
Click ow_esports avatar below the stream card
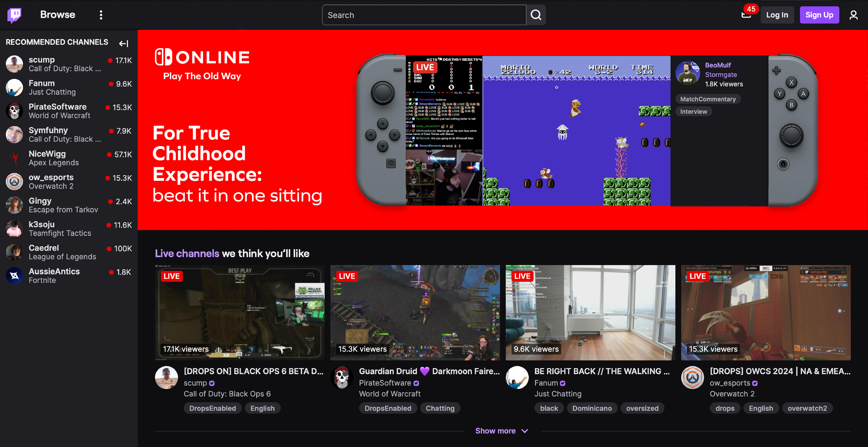point(692,378)
